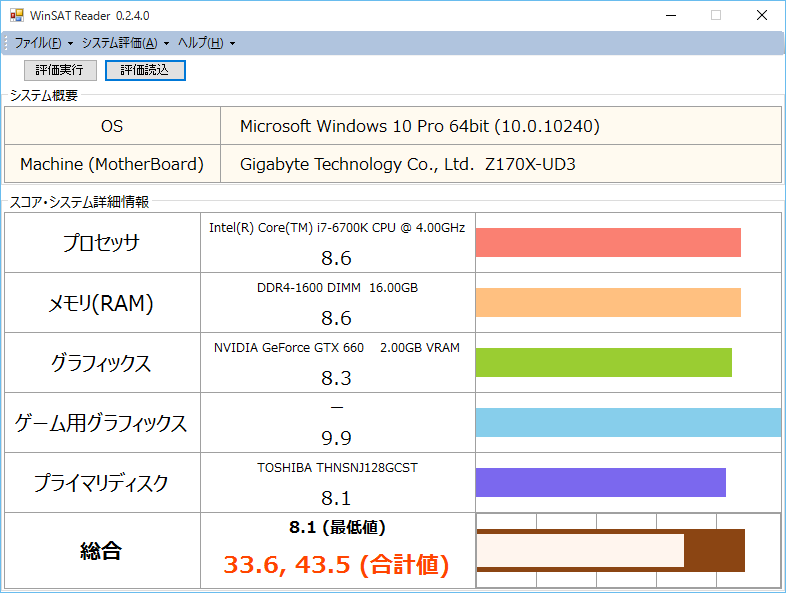Click the orange memory score bar

608,302
